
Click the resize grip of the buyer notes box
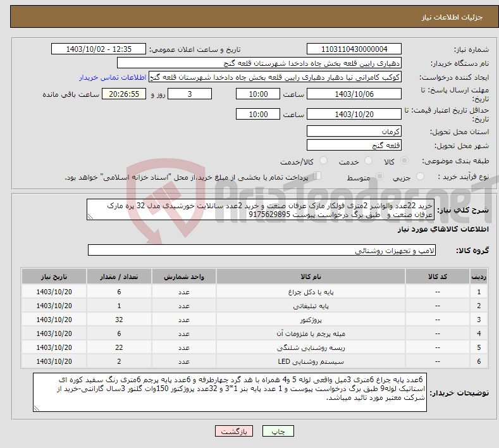point(37,408)
